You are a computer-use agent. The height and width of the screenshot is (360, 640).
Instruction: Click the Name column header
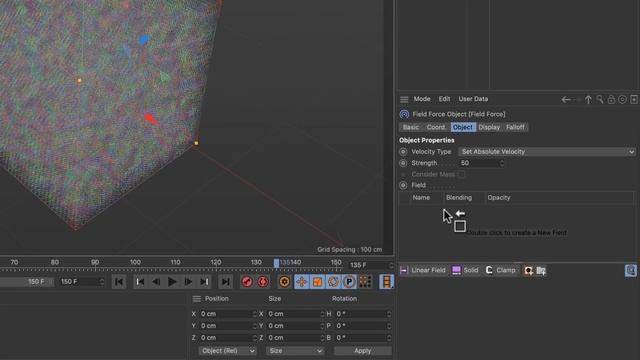coord(421,198)
